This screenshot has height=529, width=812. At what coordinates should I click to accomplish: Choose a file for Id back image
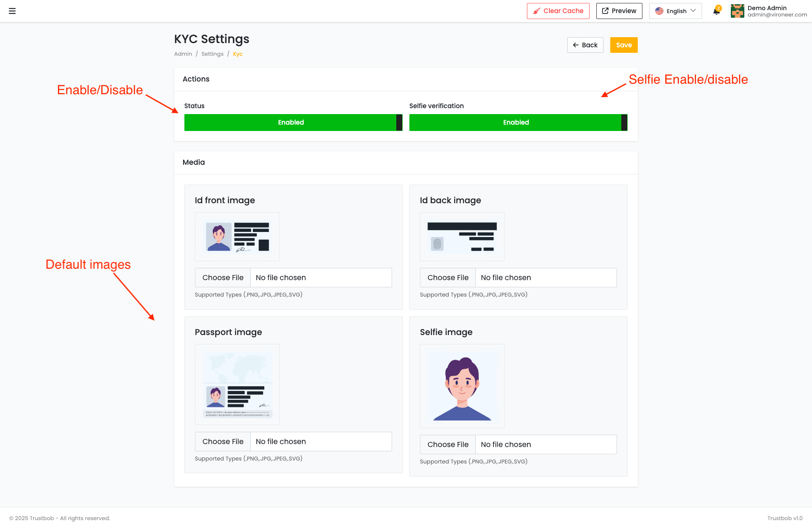(448, 278)
